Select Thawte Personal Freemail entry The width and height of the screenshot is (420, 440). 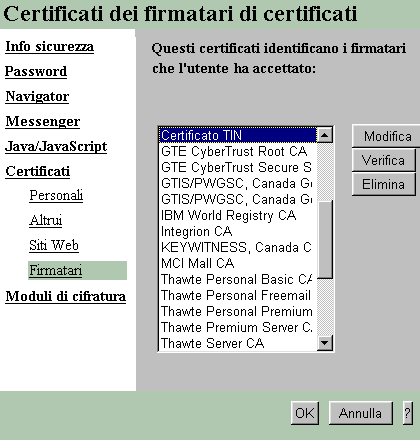point(238,295)
